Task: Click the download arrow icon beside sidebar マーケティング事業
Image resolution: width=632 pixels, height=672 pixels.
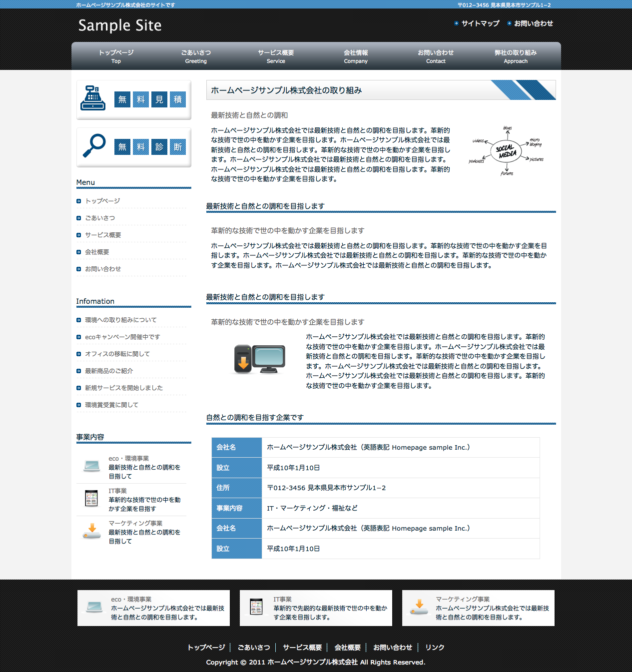Action: (x=92, y=531)
